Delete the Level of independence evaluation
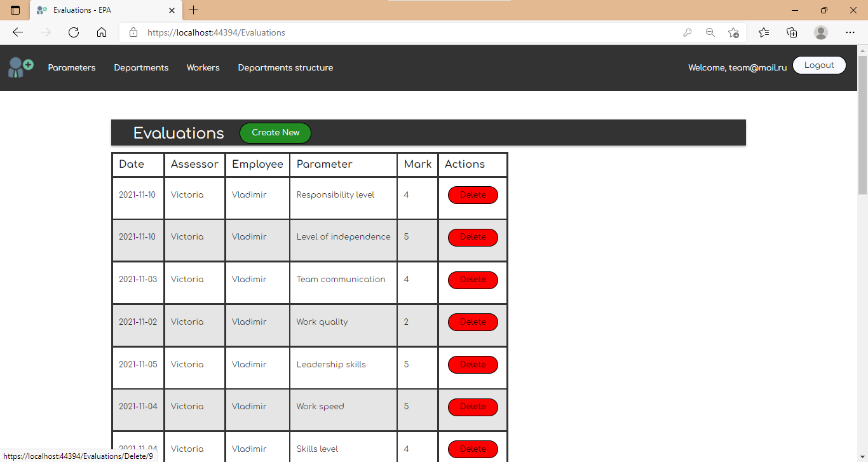 (473, 237)
